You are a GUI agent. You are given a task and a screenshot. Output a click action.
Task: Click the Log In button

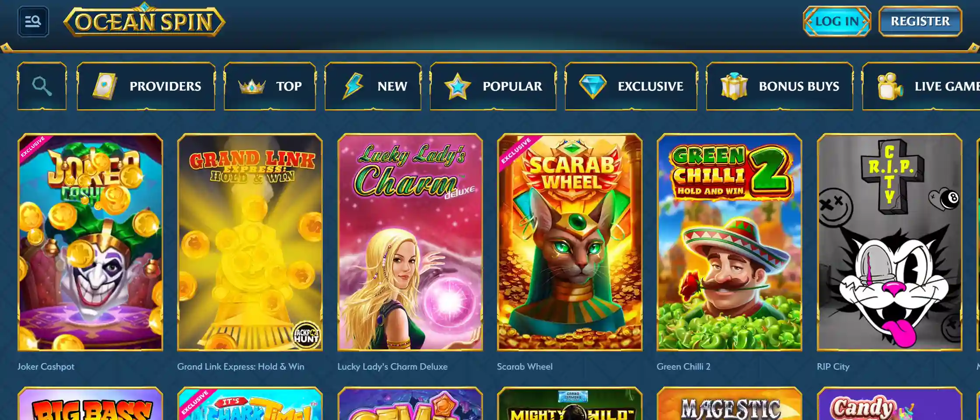(837, 21)
